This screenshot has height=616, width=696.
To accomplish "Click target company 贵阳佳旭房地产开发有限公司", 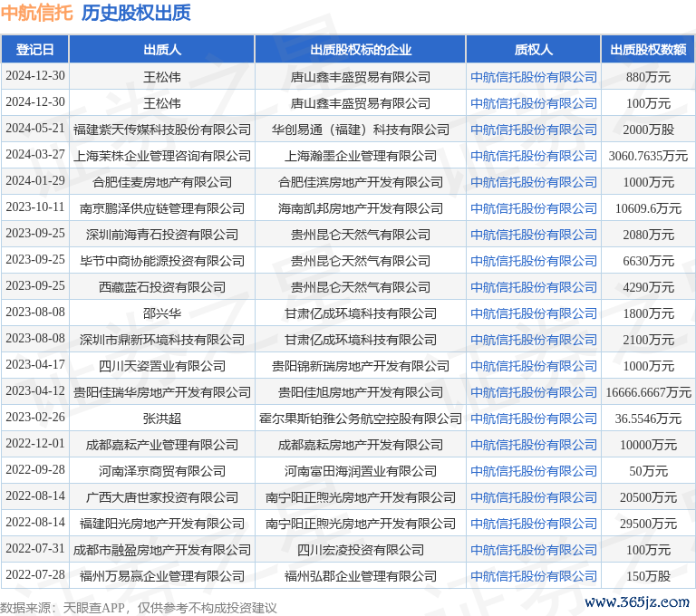I will [x=361, y=392].
